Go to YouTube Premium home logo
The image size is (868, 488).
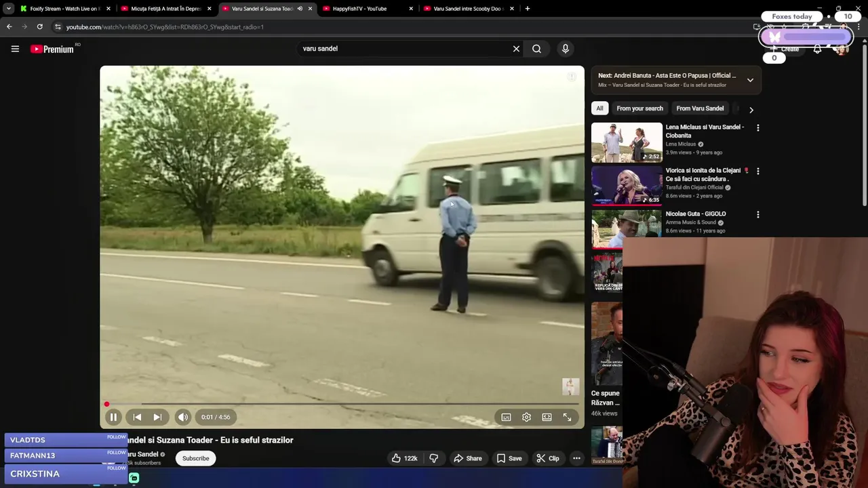[x=52, y=49]
